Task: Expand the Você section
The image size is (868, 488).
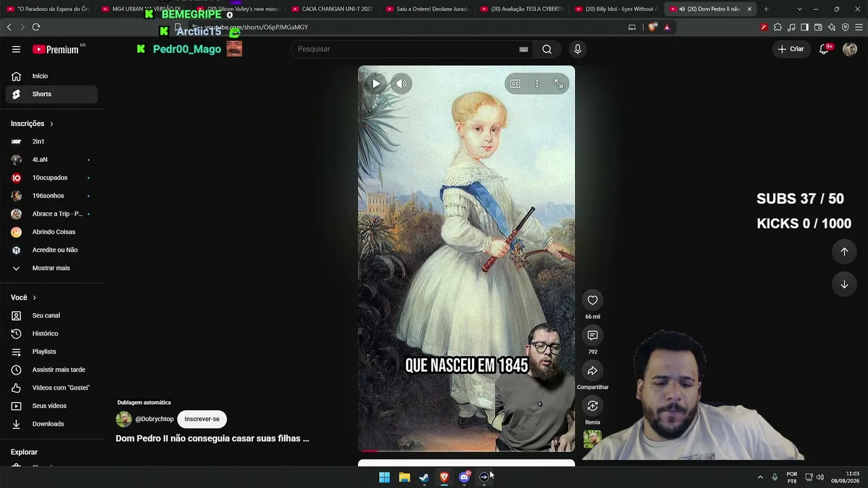Action: (24, 298)
